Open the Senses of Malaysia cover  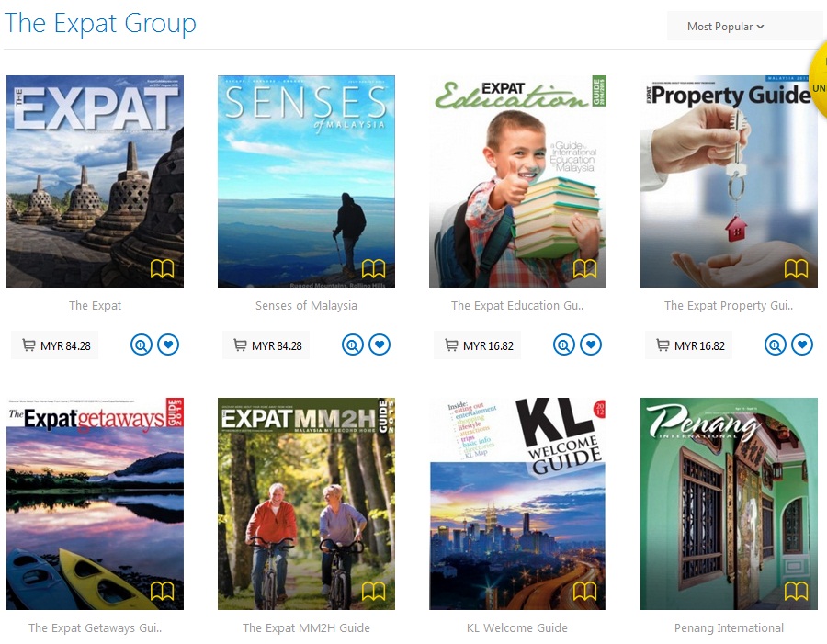point(306,181)
